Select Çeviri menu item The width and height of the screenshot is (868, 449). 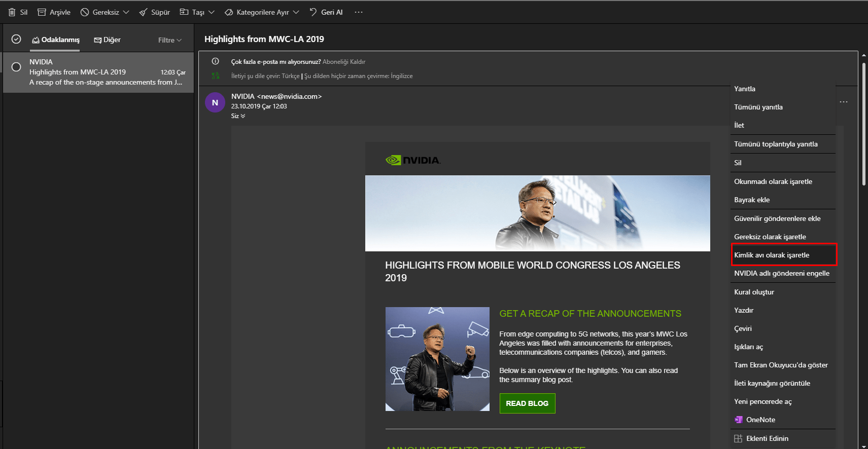[783, 328]
